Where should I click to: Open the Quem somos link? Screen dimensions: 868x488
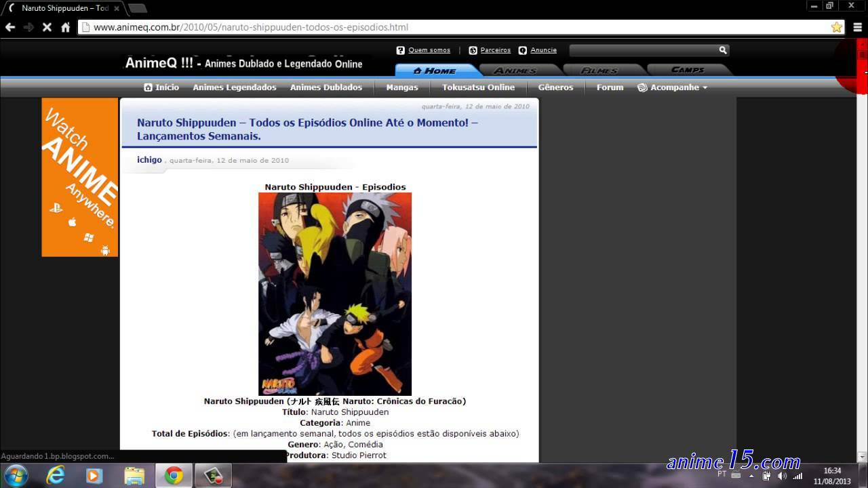pos(429,50)
